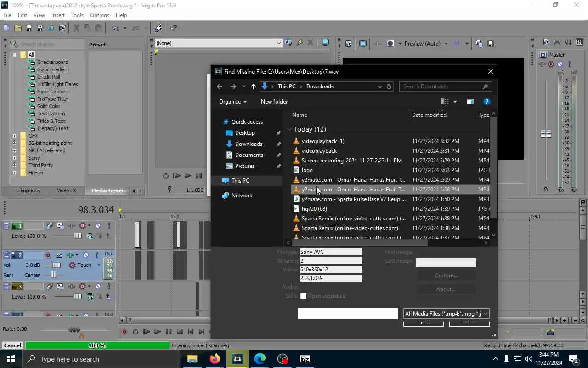Click track 3 Make Compositing Child icon
Viewport: 588px width, 368px height.
pos(108,297)
